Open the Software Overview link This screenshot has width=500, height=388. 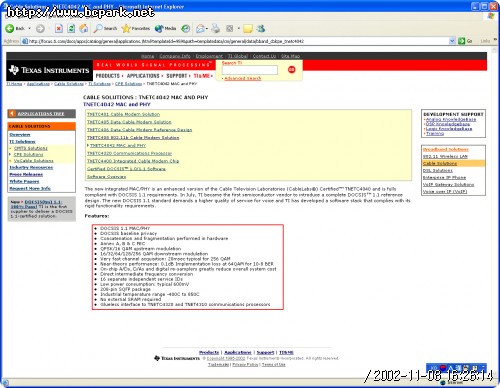107,177
